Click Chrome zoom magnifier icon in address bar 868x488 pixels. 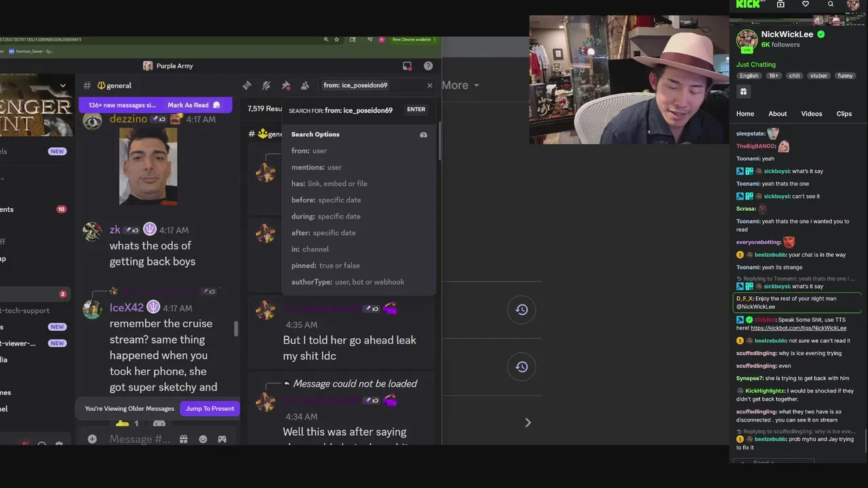click(326, 39)
